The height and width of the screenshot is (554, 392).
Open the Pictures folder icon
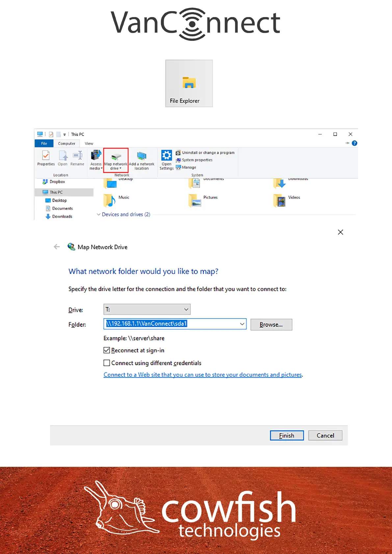point(195,200)
